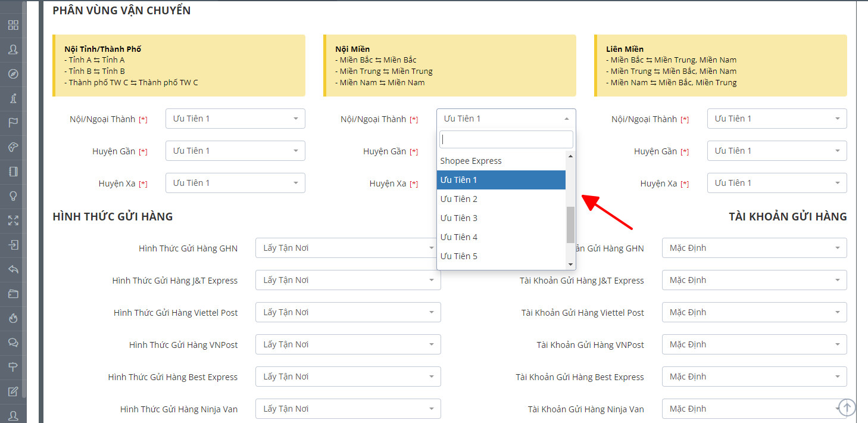Screen dimensions: 868x423
Task: Open Nội Tỉnh Huyện Xa dropdown
Action: 235,183
